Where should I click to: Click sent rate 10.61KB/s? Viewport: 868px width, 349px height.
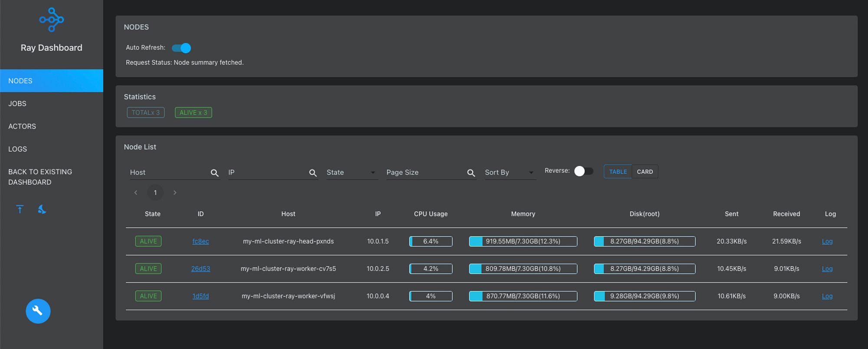tap(732, 296)
